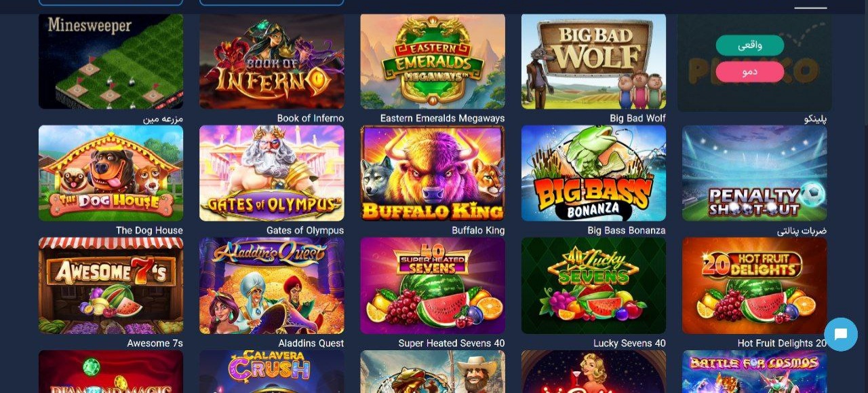
Task: Open Penalty Shoot-Out game tile
Action: tap(755, 173)
